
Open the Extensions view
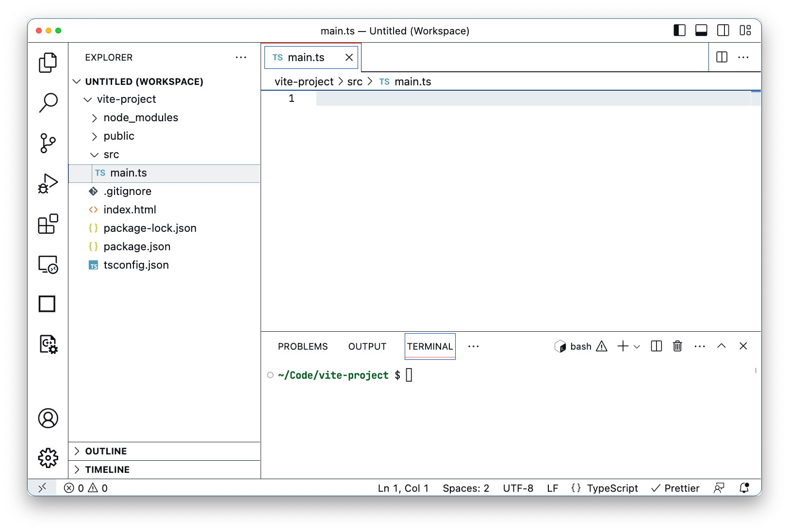coord(48,224)
